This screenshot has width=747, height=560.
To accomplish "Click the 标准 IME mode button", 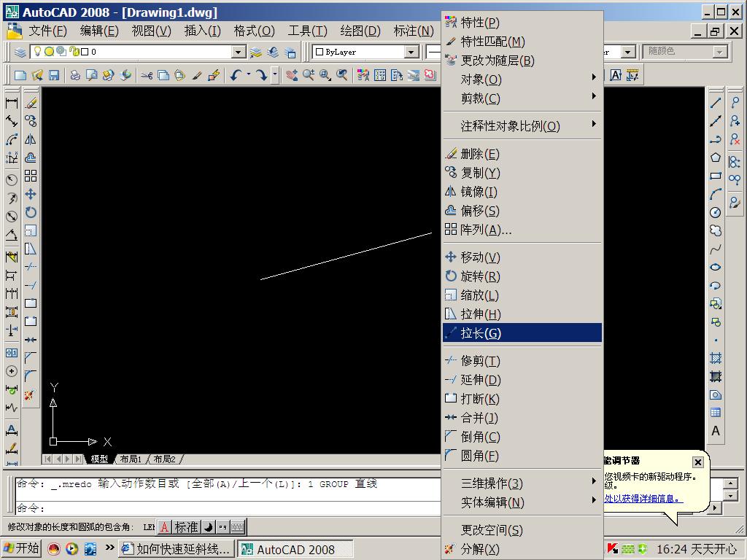I will point(186,527).
